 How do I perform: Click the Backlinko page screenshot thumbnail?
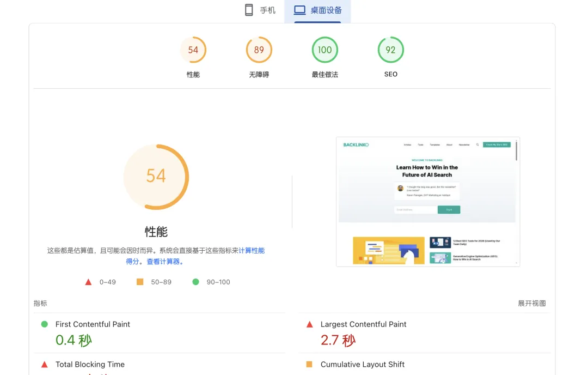[x=428, y=202]
